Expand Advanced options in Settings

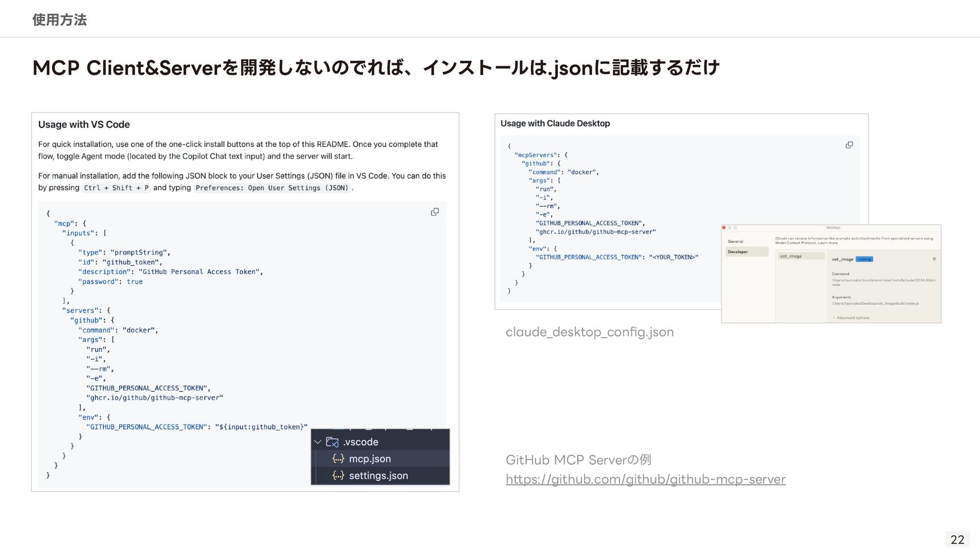tap(852, 318)
